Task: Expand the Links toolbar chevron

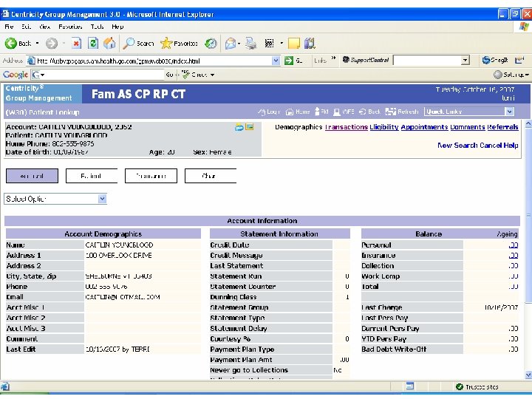Action: pos(333,58)
